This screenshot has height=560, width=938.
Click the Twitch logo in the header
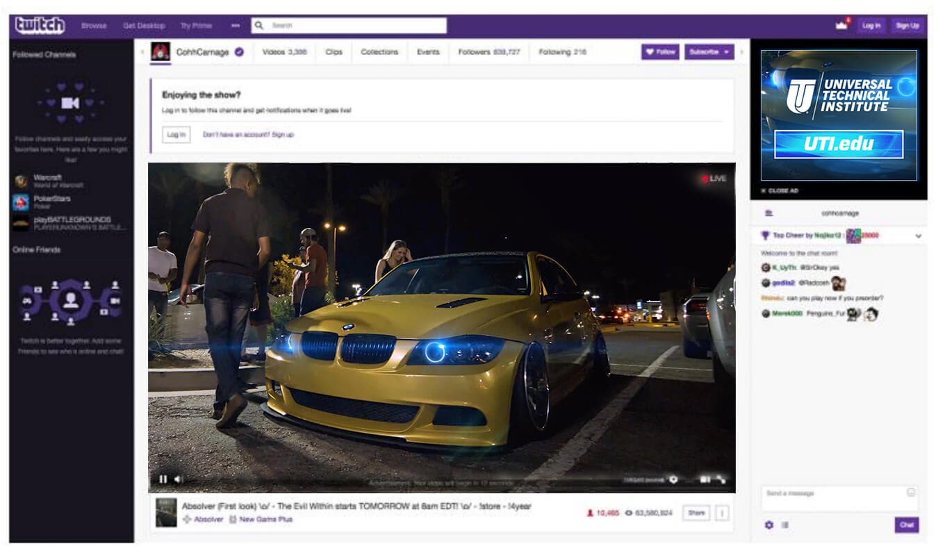click(40, 26)
